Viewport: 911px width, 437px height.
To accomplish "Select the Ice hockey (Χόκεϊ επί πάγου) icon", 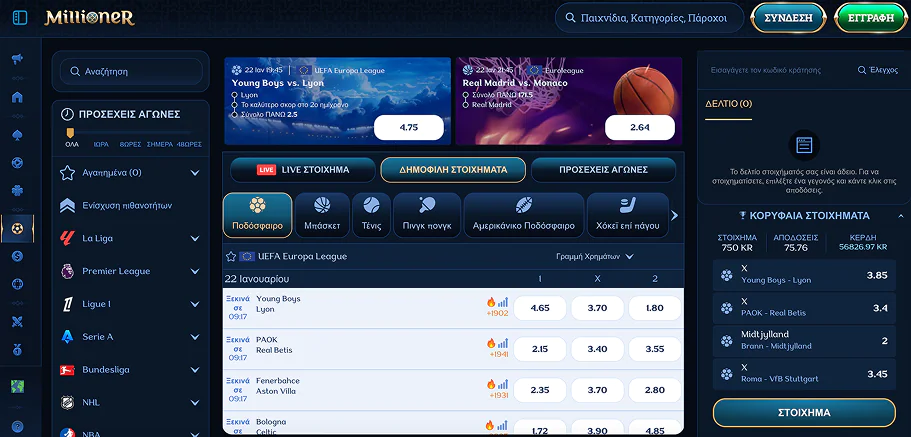I will point(627,214).
